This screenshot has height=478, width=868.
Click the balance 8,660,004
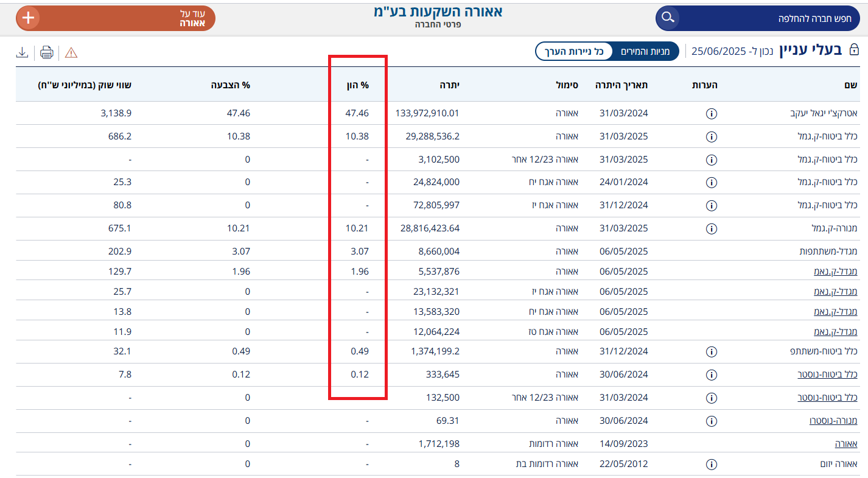click(x=438, y=251)
